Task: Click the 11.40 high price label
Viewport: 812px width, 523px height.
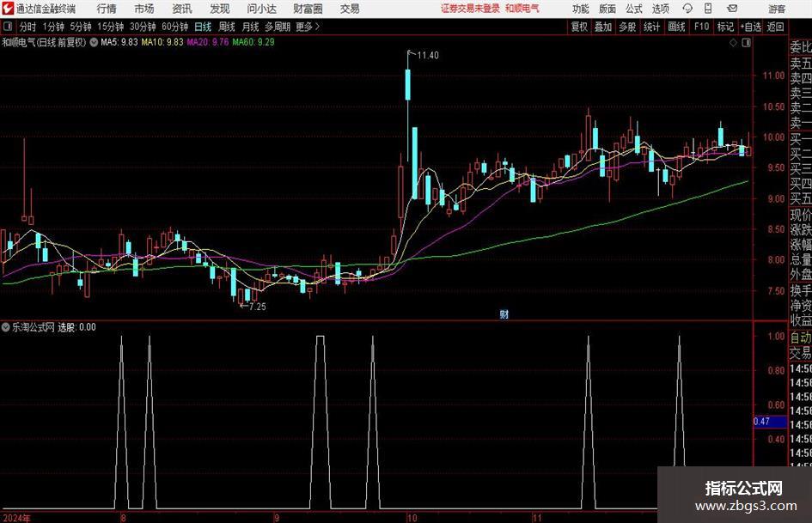Action: click(428, 56)
